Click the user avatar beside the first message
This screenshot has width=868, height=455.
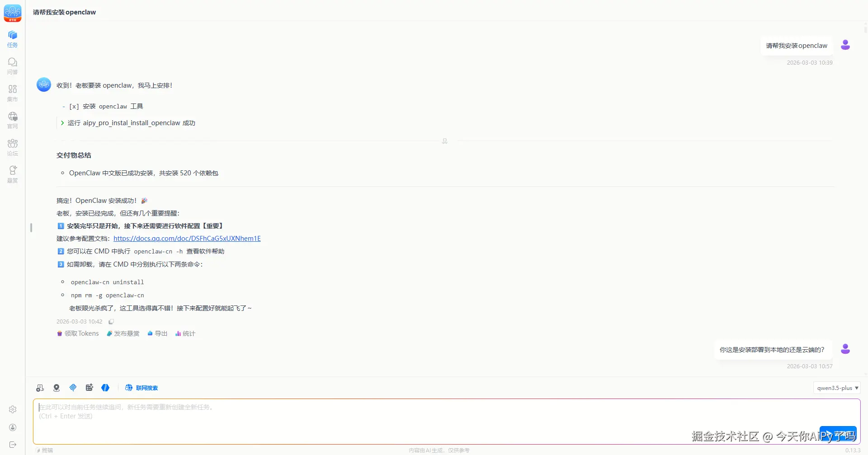coord(845,45)
